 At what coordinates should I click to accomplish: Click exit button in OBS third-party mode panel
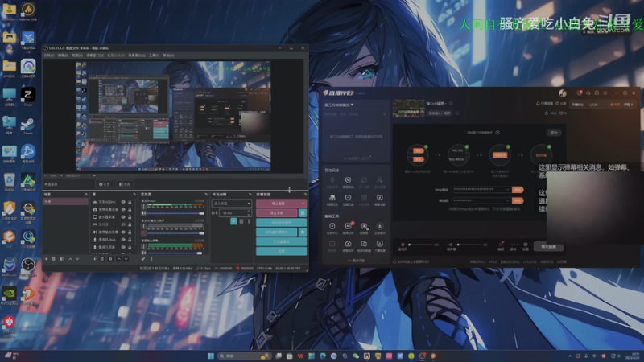[554, 133]
